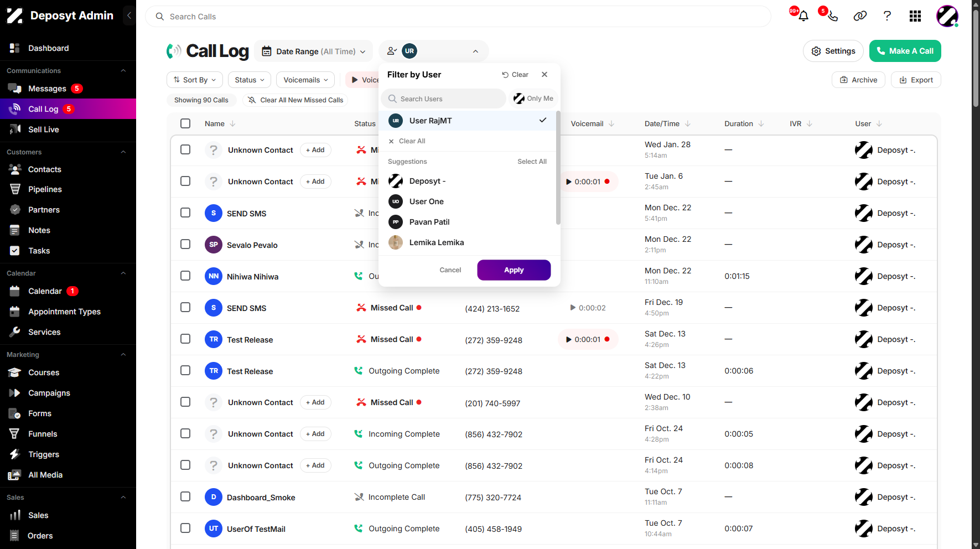Uncheck the selected User RajMT entry
This screenshot has height=549, width=980.
[x=468, y=121]
